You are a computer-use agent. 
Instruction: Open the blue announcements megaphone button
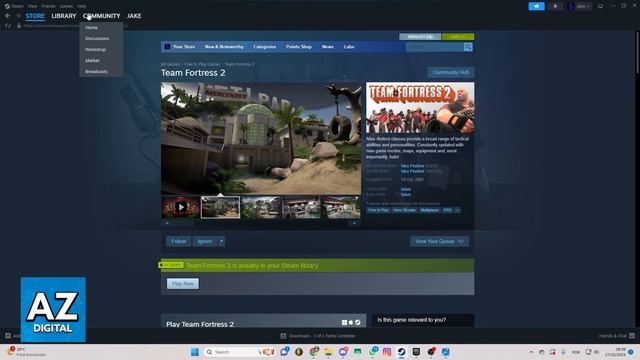click(x=536, y=6)
